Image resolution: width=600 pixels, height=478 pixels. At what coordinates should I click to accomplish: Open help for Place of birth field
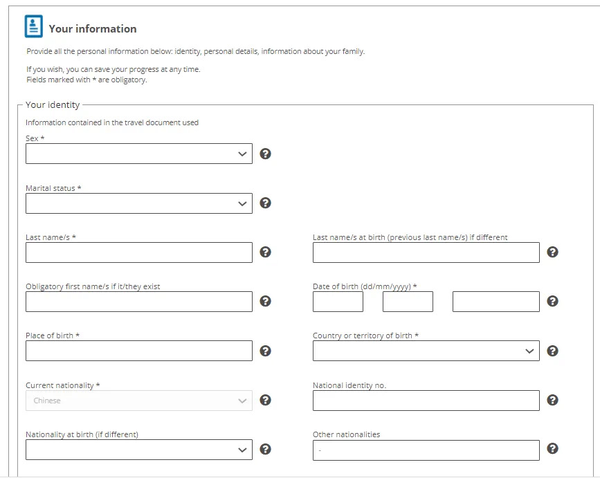(265, 351)
